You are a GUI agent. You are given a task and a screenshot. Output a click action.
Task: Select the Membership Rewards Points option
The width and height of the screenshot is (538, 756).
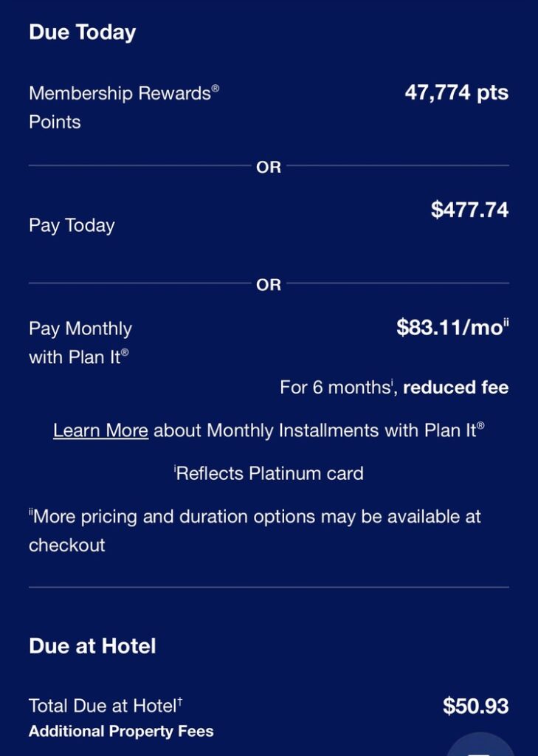[x=124, y=107]
